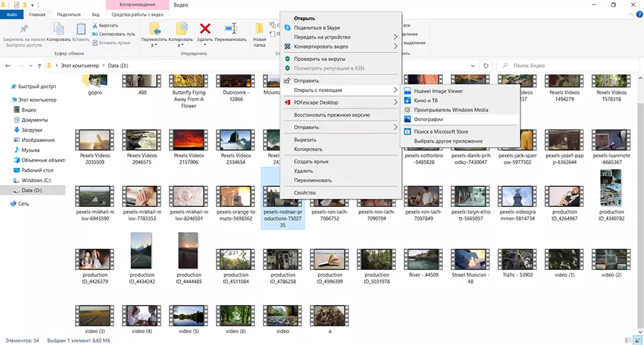644x345 pixels.
Task: Open with Кино и ТВ app
Action: pyautogui.click(x=426, y=100)
